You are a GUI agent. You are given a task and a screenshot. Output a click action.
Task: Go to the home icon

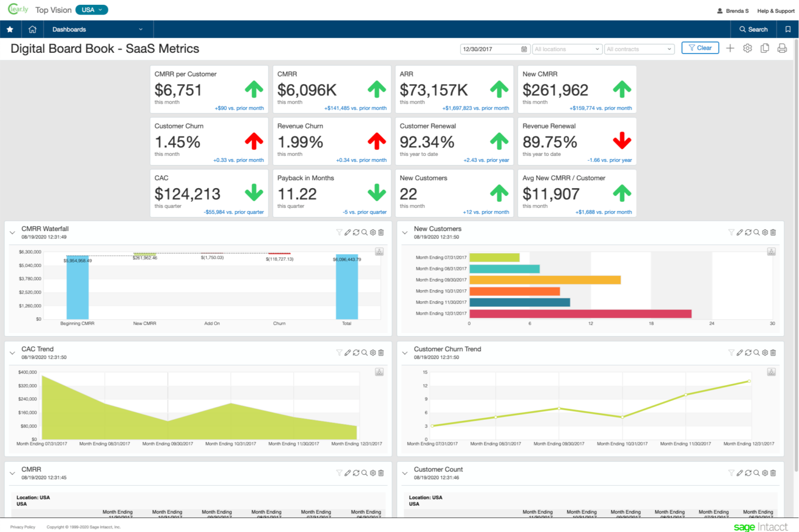[32, 30]
